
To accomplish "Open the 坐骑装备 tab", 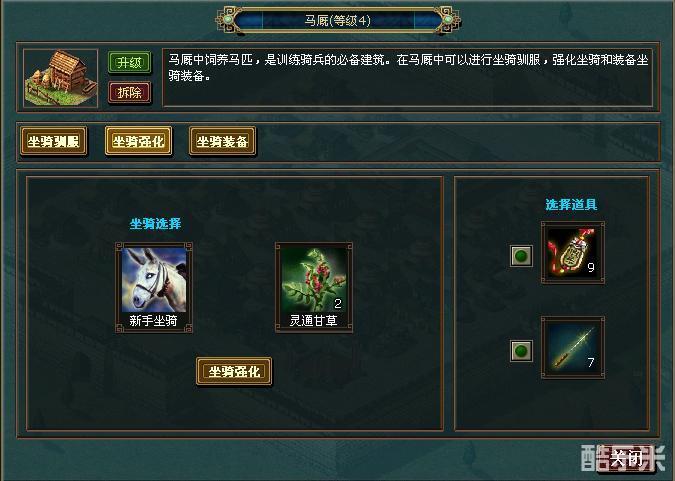I will coord(223,141).
